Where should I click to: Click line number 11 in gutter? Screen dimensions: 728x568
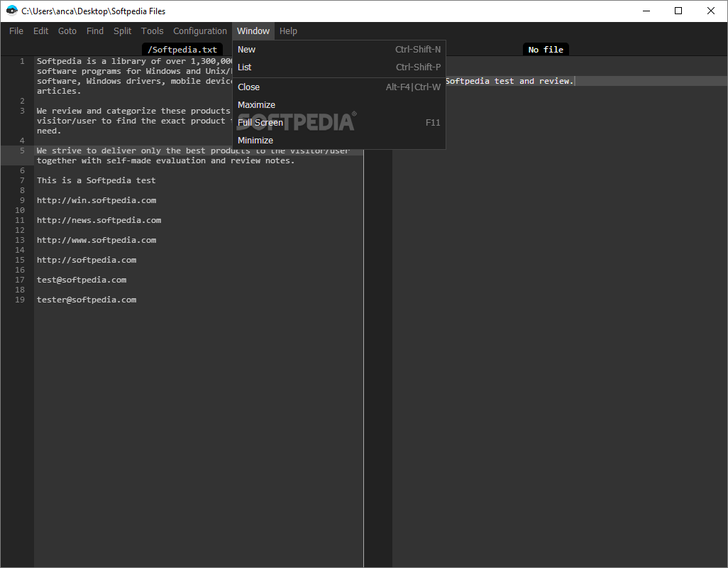pyautogui.click(x=19, y=220)
